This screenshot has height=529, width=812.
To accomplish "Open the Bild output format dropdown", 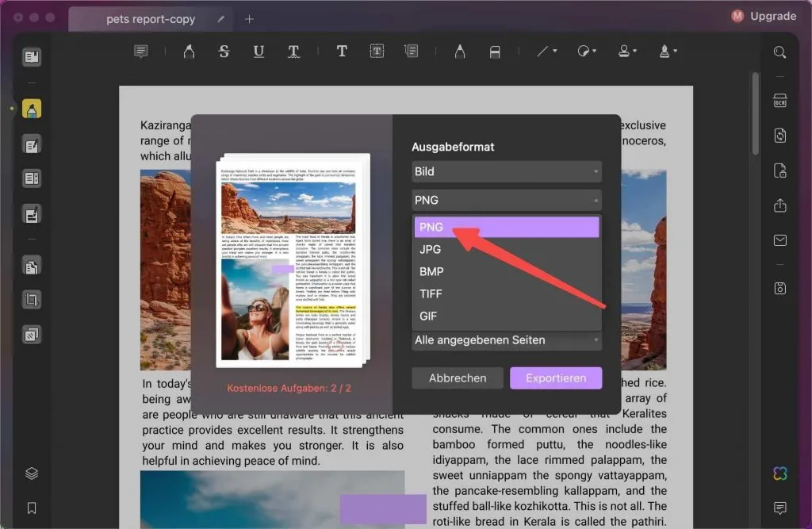I will (x=506, y=171).
